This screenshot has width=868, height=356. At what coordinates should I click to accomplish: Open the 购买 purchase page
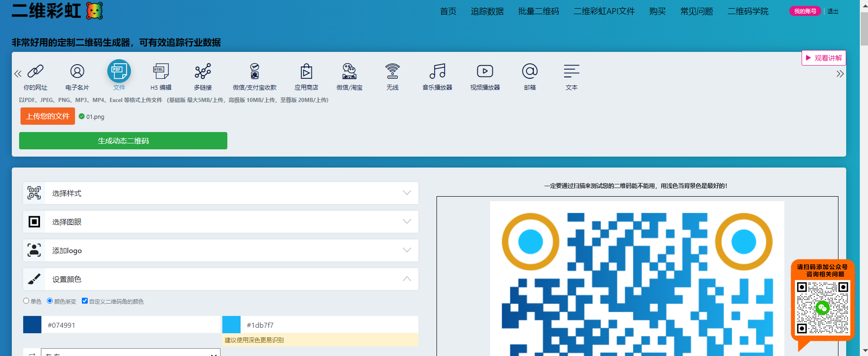coord(657,11)
